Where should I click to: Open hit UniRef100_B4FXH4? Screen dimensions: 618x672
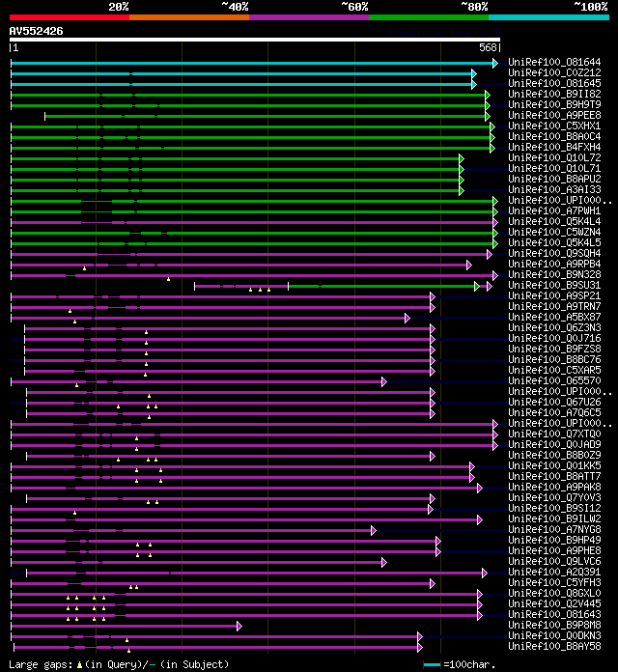[x=554, y=147]
